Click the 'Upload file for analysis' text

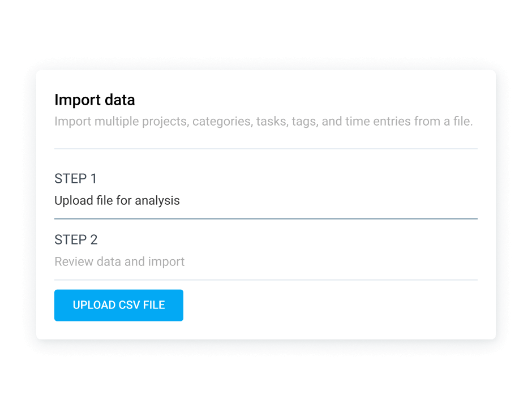click(117, 200)
